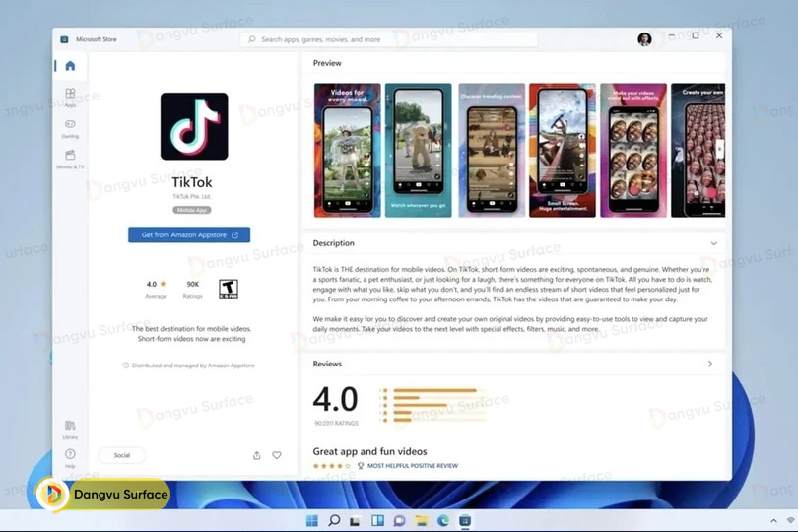Open Movies & TV in sidebar
Viewport: 798px width, 532px height.
tap(70, 158)
